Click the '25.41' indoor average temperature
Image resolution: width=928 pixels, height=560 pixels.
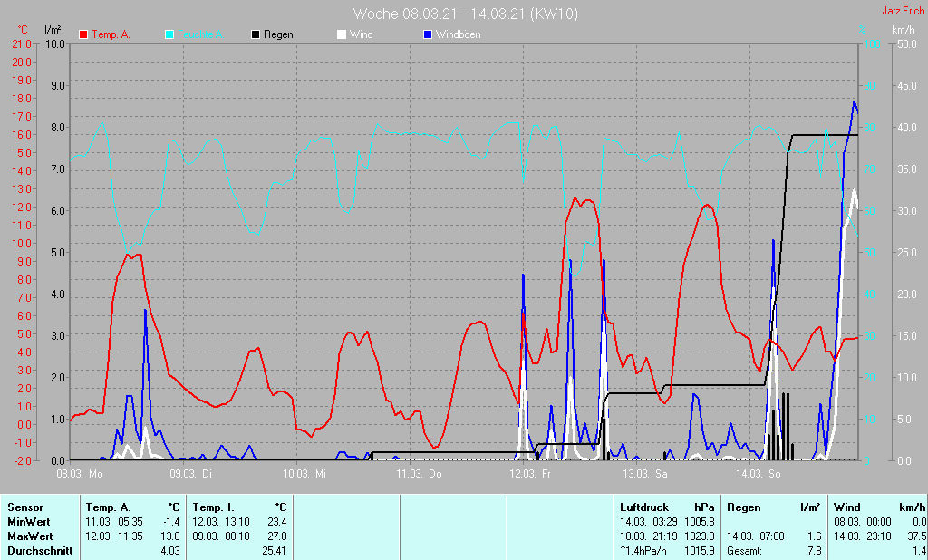pos(275,551)
